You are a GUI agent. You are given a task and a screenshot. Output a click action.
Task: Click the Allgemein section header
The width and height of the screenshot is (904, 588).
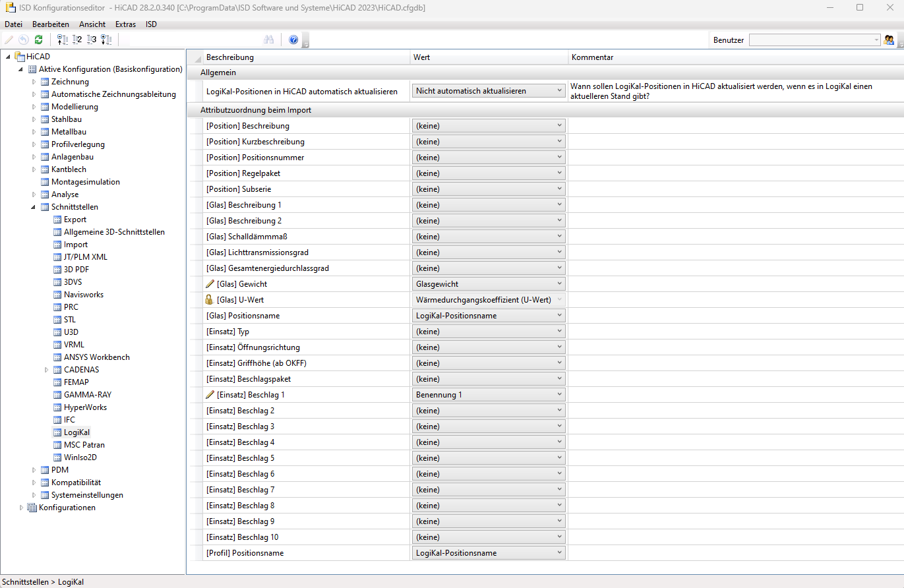click(218, 73)
